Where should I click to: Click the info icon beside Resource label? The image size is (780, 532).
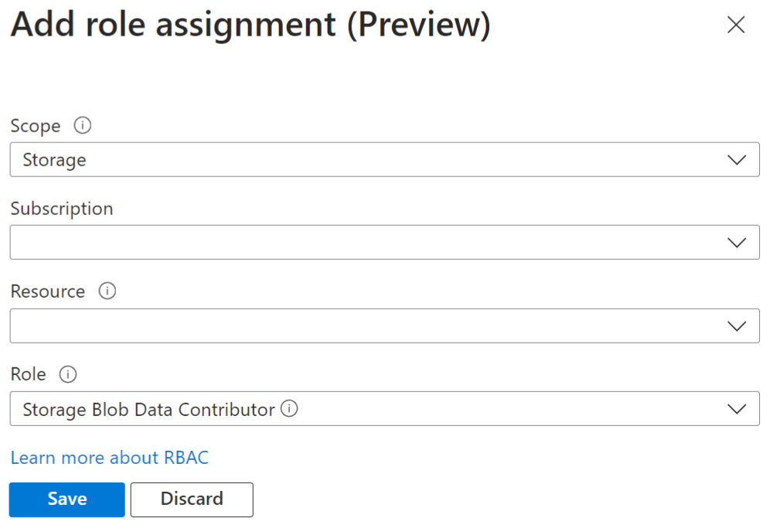[107, 292]
